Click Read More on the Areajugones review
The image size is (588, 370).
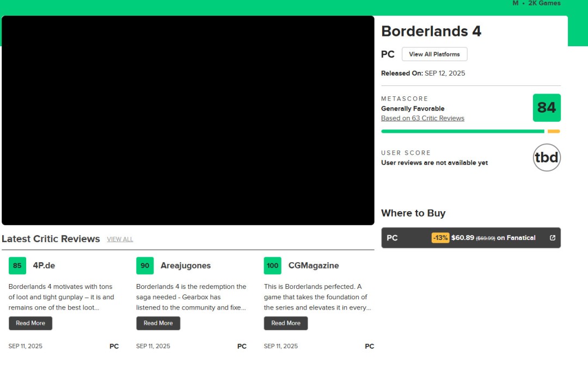(158, 323)
